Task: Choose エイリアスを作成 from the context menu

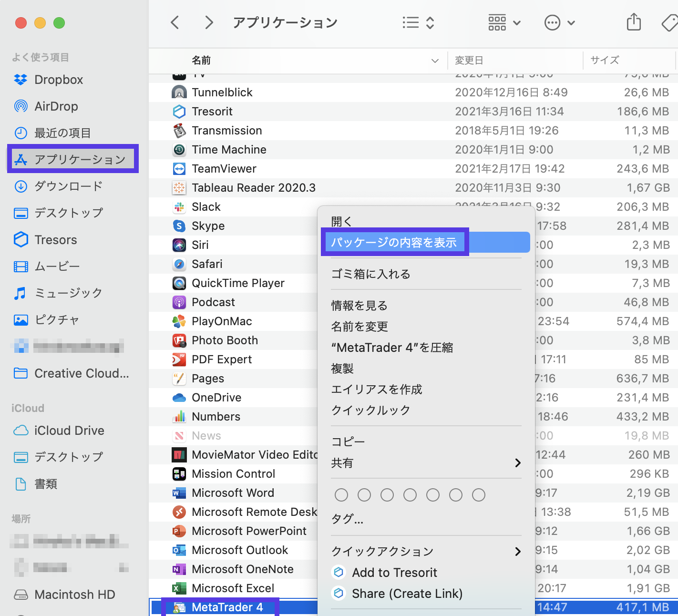Action: coord(377,389)
